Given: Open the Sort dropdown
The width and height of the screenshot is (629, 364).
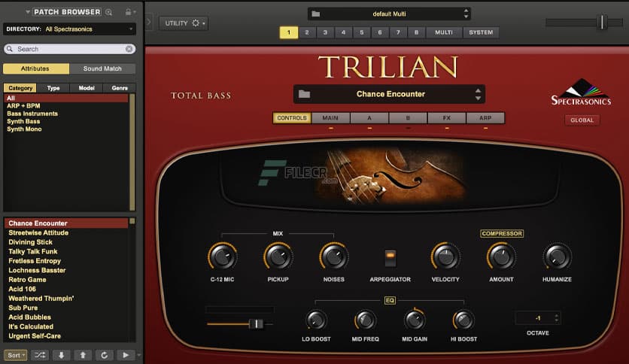Looking at the screenshot, I should [x=16, y=355].
